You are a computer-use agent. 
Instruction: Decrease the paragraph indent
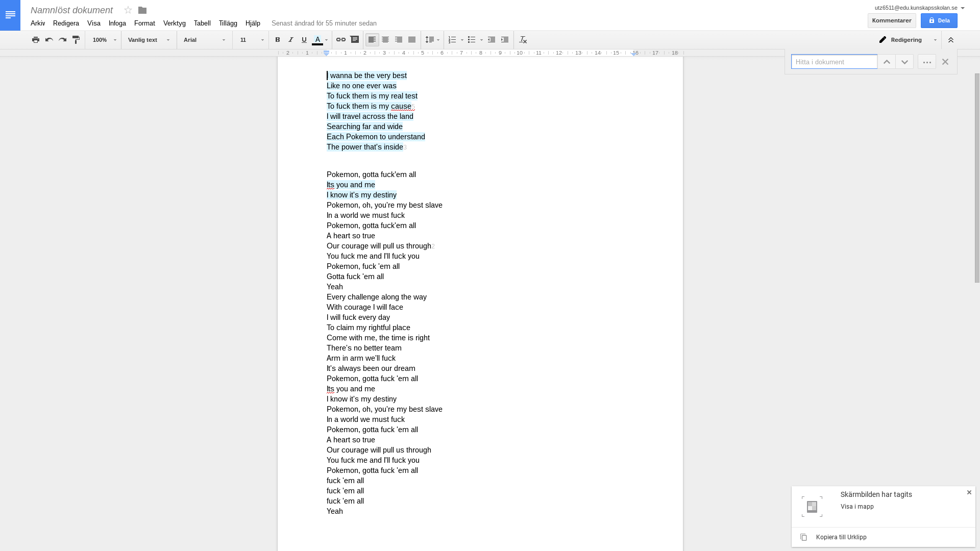point(492,40)
